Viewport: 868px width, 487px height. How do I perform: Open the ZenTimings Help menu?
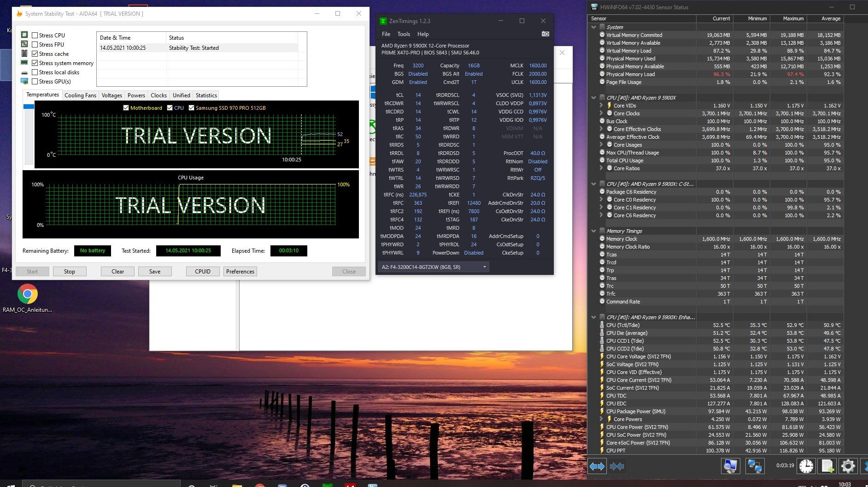pyautogui.click(x=423, y=34)
